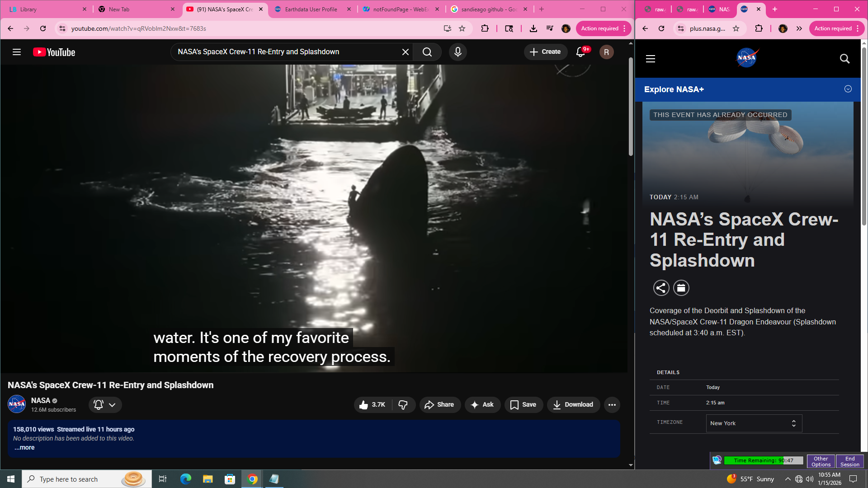Click the Download button under video

(573, 405)
